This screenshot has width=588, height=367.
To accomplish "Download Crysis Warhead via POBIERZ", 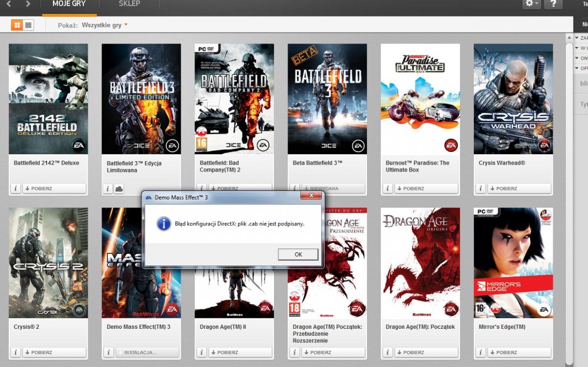I will (519, 189).
